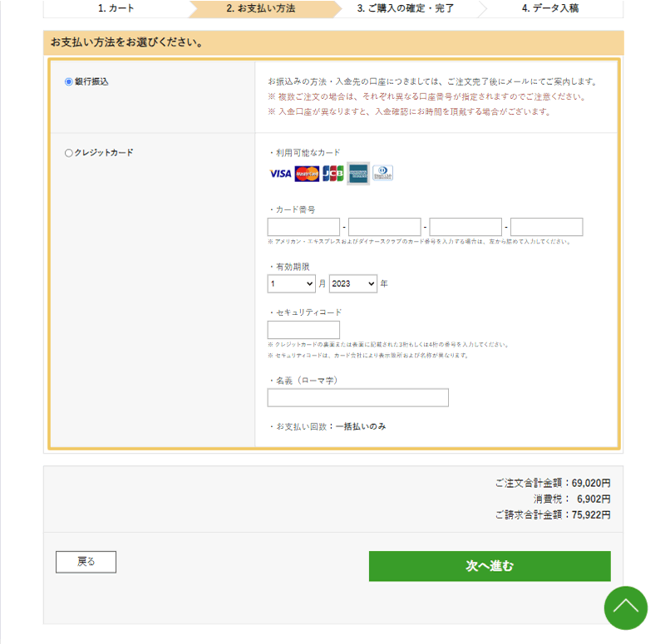Click the 3. ご購入の確定・完了 step
Screen dimensions: 665x644
coord(406,8)
